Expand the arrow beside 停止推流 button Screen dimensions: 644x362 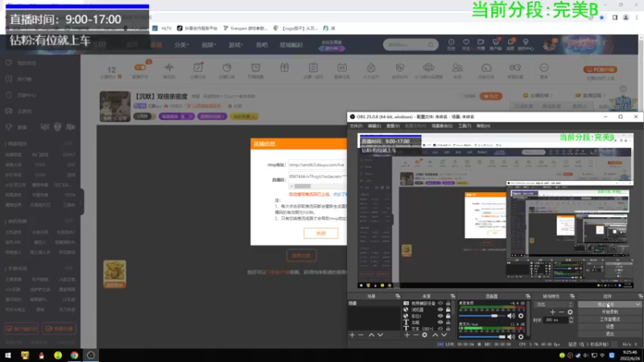638,304
